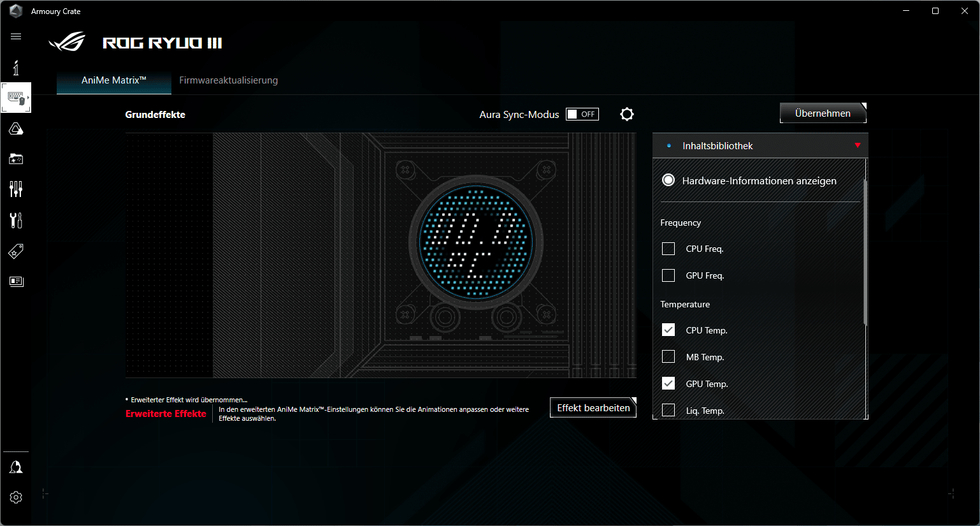Select the AniMe Matrix tab

(113, 80)
